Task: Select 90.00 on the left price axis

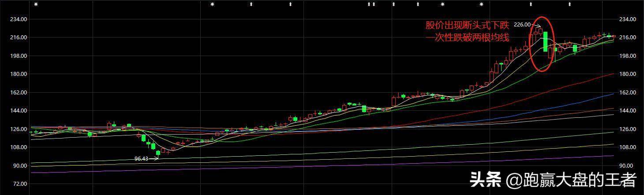Action: point(20,166)
